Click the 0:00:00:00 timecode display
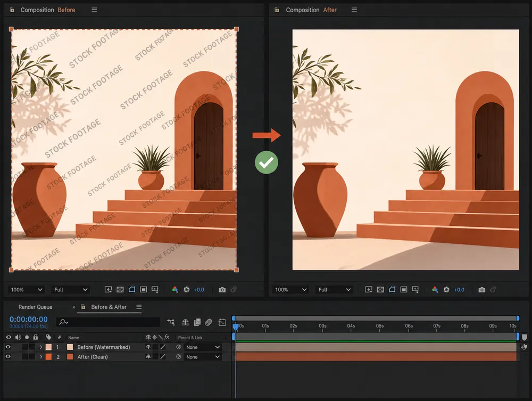This screenshot has width=532, height=401. pos(29,319)
